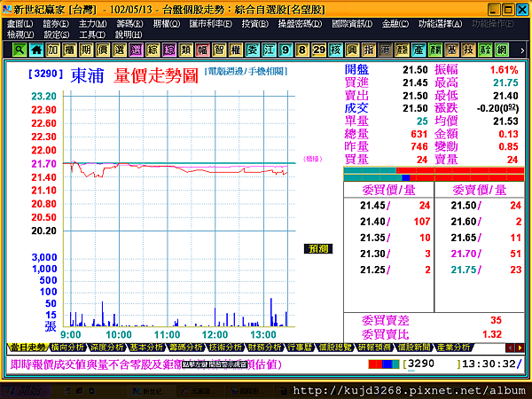Open the 功能選擇(A) menu

(x=440, y=24)
